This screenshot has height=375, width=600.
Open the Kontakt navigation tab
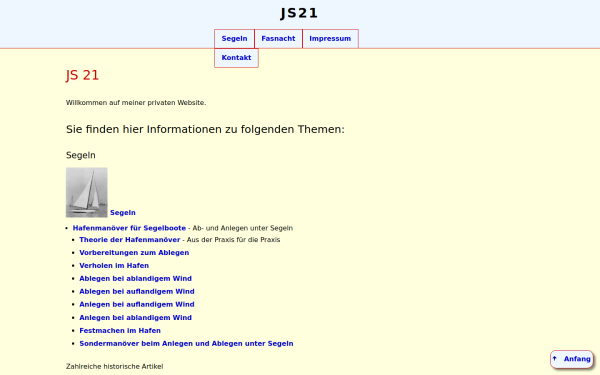pyautogui.click(x=236, y=58)
